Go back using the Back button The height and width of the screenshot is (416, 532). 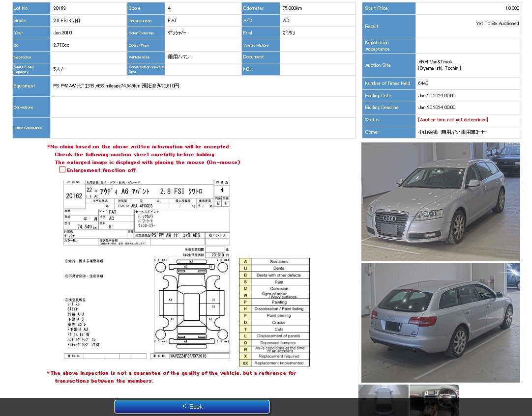[192, 406]
